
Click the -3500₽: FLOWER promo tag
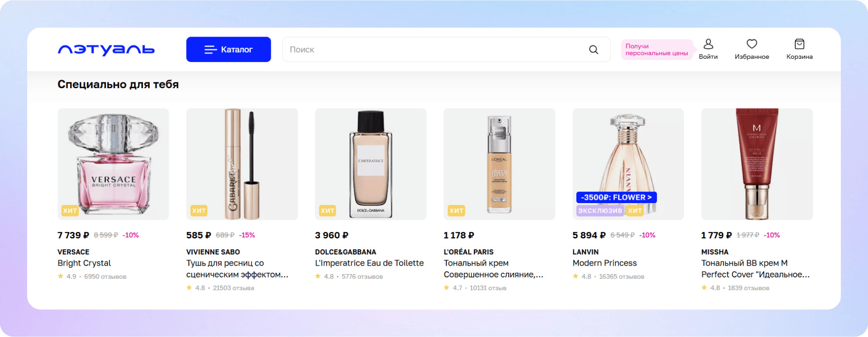pos(616,197)
